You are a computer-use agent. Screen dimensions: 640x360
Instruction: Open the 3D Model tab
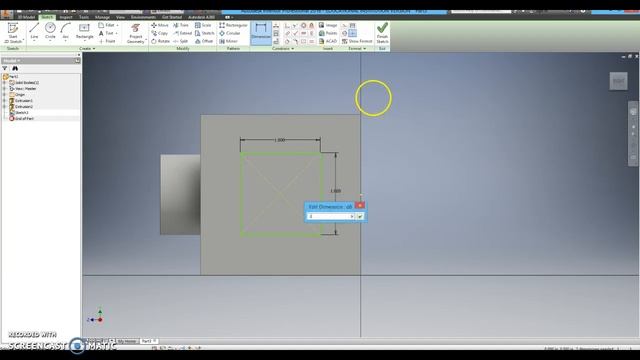(x=27, y=17)
